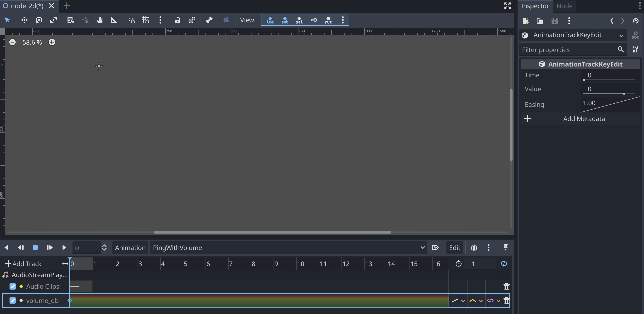Click the insert keys key icon

pos(314,20)
